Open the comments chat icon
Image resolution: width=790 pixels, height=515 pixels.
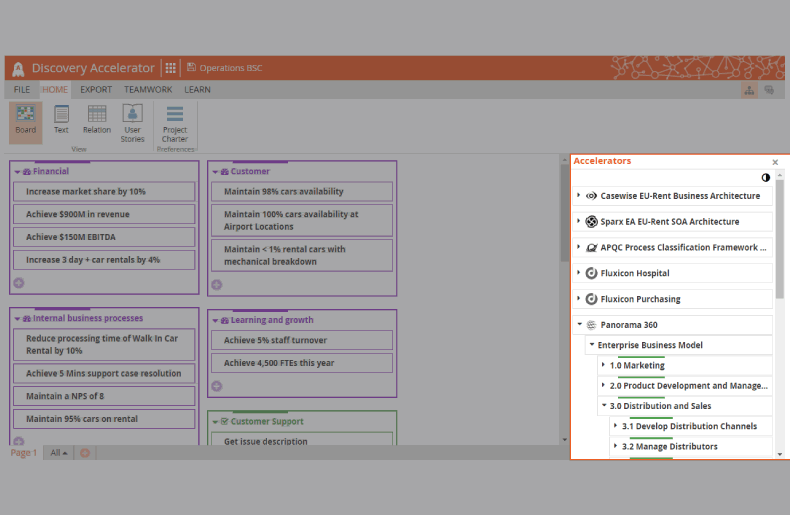[x=769, y=90]
